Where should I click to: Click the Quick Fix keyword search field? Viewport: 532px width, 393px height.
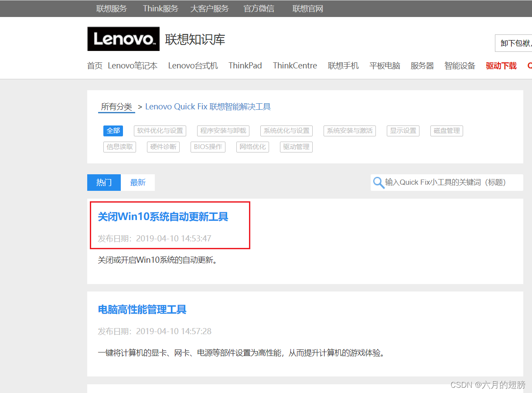447,183
